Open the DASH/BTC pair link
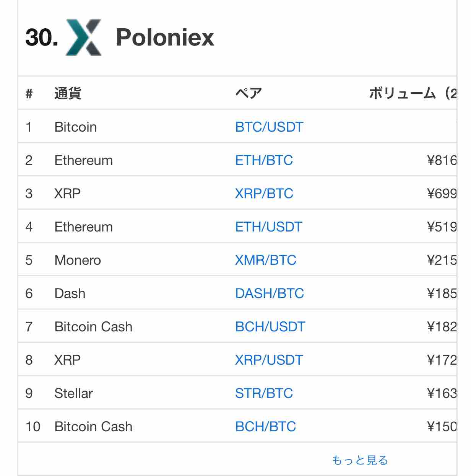Viewport: 471px width, 476px height. [x=270, y=293]
